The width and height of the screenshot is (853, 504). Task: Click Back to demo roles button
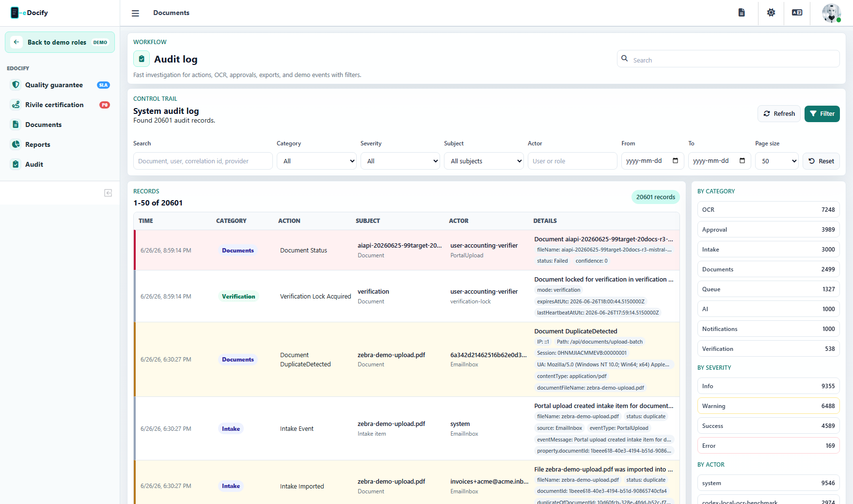[x=60, y=42]
